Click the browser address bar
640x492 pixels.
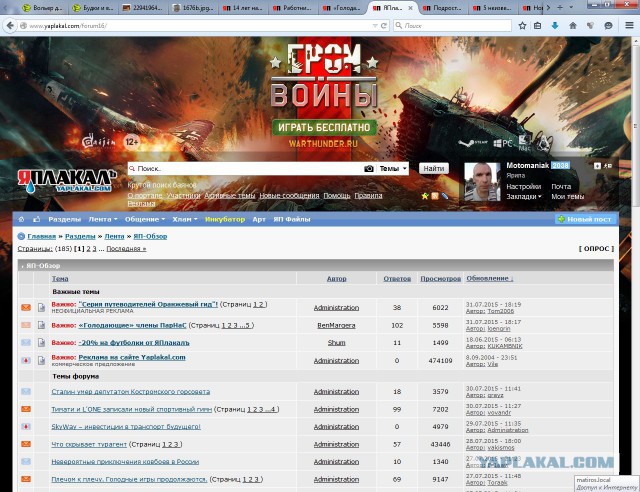[x=200, y=26]
